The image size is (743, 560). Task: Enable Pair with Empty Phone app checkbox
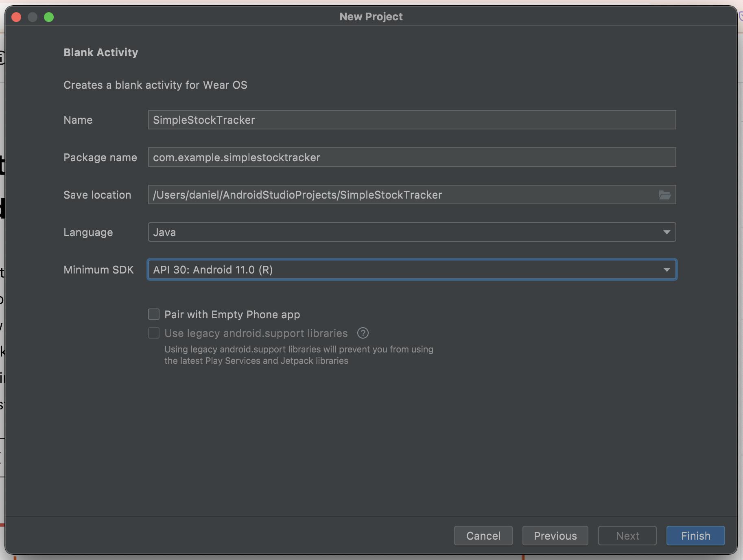pyautogui.click(x=154, y=315)
